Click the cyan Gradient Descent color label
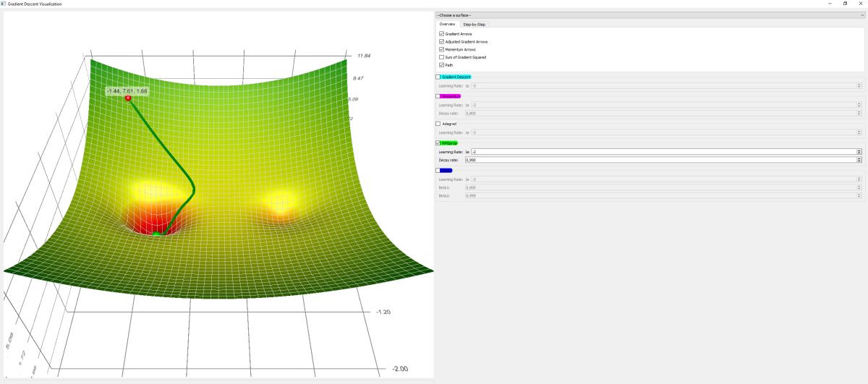The width and height of the screenshot is (868, 384). pos(456,77)
